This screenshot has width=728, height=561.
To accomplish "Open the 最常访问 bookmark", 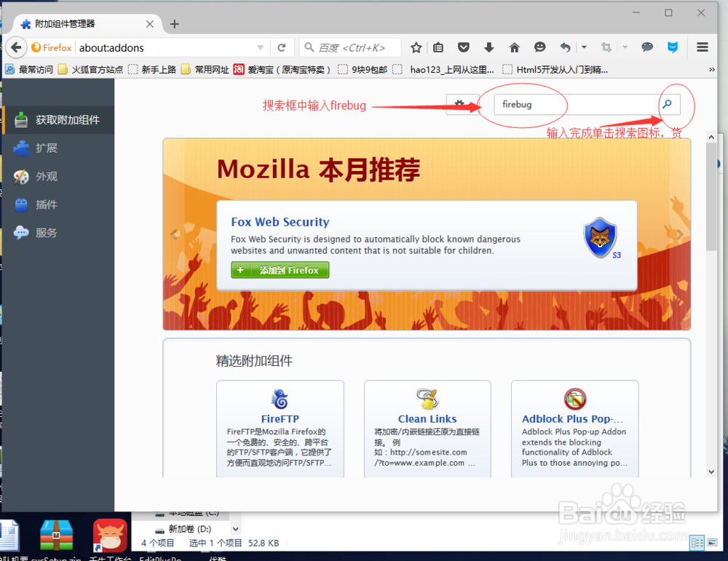I will pyautogui.click(x=29, y=70).
